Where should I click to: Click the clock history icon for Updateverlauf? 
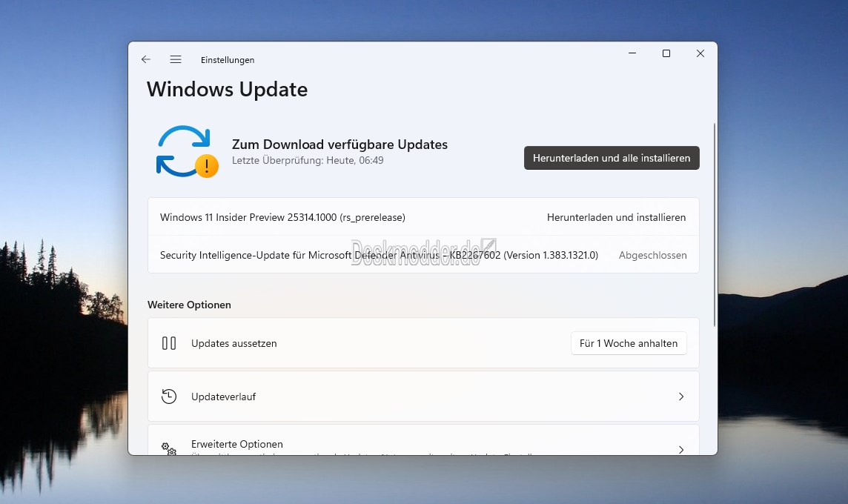[x=169, y=397]
